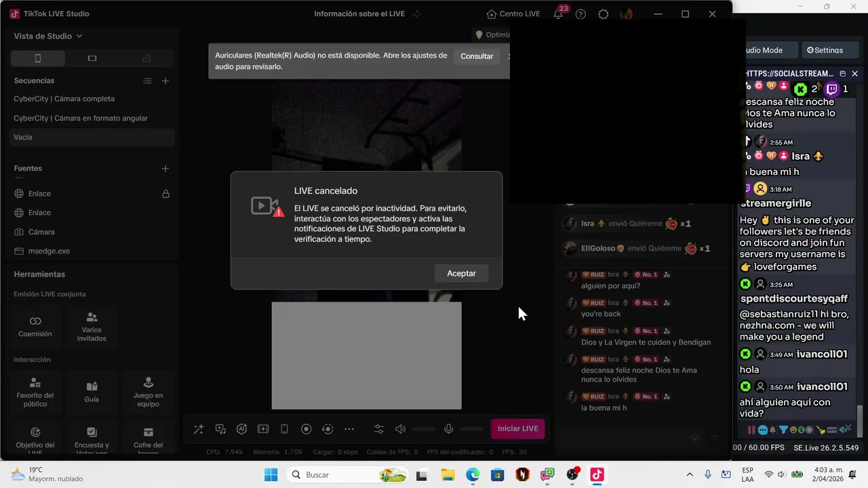868x488 pixels.
Task: Open the magic wand effects tool
Action: tap(199, 429)
